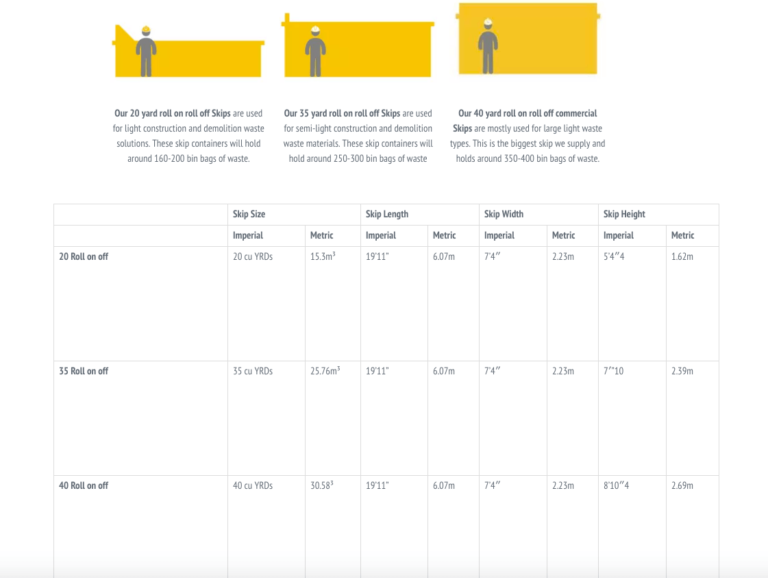Click the worker figure in the 20 yard skip
The height and width of the screenshot is (578, 768).
[146, 52]
